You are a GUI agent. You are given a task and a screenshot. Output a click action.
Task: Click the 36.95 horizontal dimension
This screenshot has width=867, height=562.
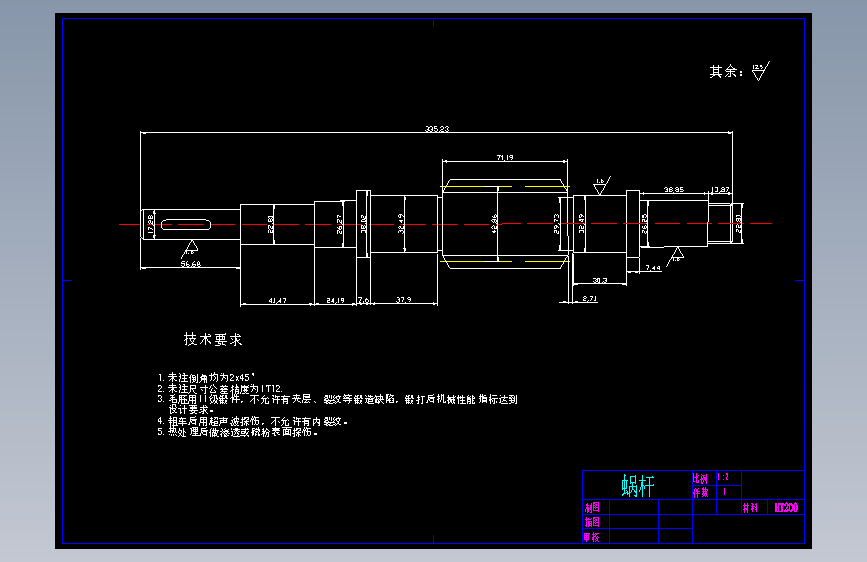(673, 189)
